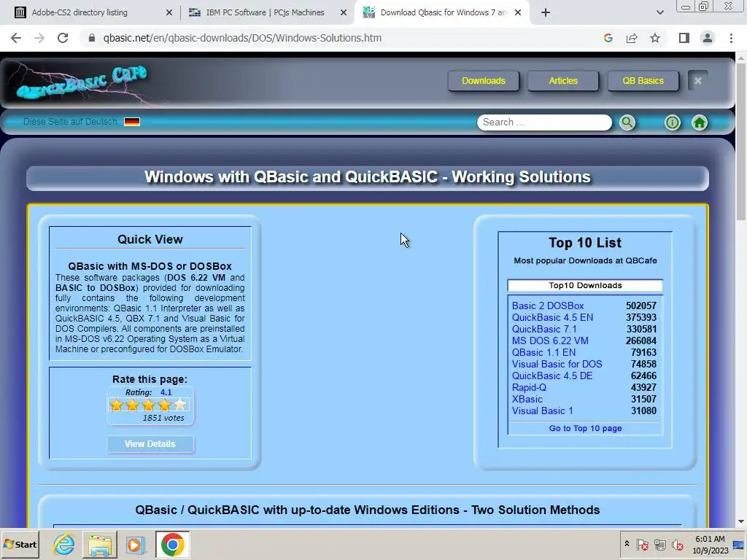Open QBasic 1.1 EN link
The width and height of the screenshot is (747, 560).
[543, 352]
